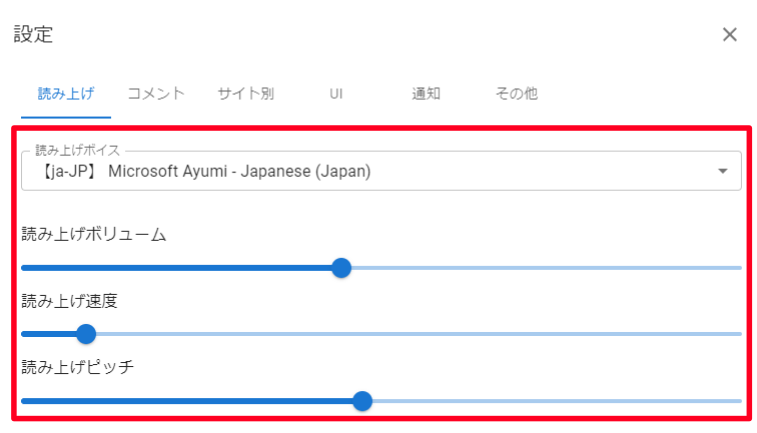Expand voice list using the dropdown arrow
Screen dimensions: 757x433
tap(722, 172)
